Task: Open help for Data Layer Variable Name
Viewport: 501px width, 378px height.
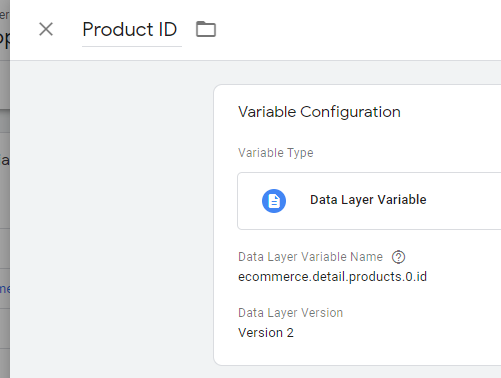Action: [398, 257]
